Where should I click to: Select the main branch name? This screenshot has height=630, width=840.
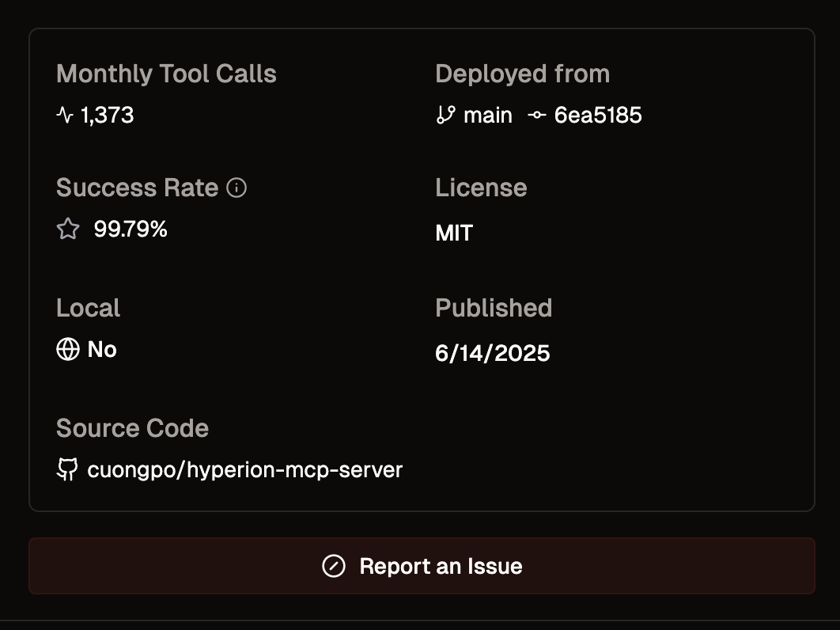point(487,116)
